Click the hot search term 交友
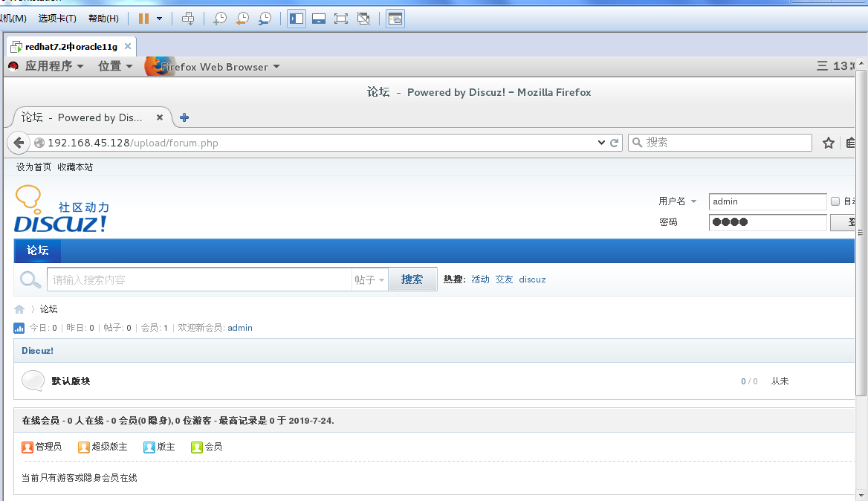Screen dimensions: 868x501 click(x=505, y=279)
